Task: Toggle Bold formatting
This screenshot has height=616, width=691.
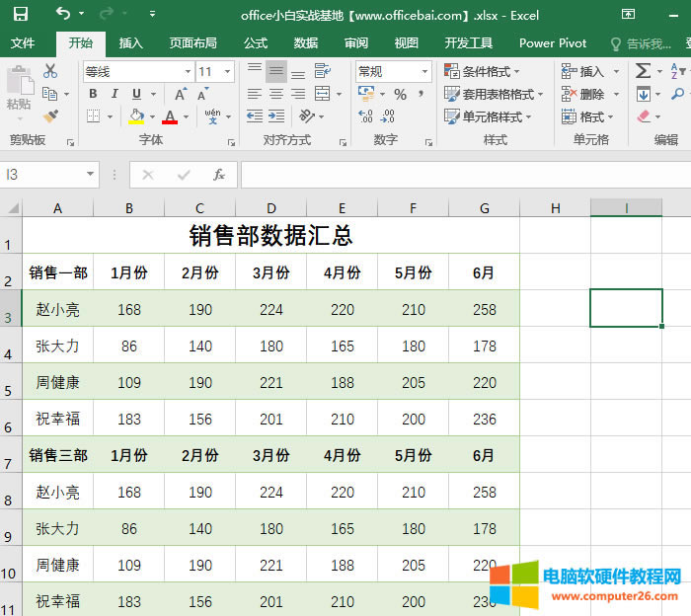Action: tap(93, 94)
